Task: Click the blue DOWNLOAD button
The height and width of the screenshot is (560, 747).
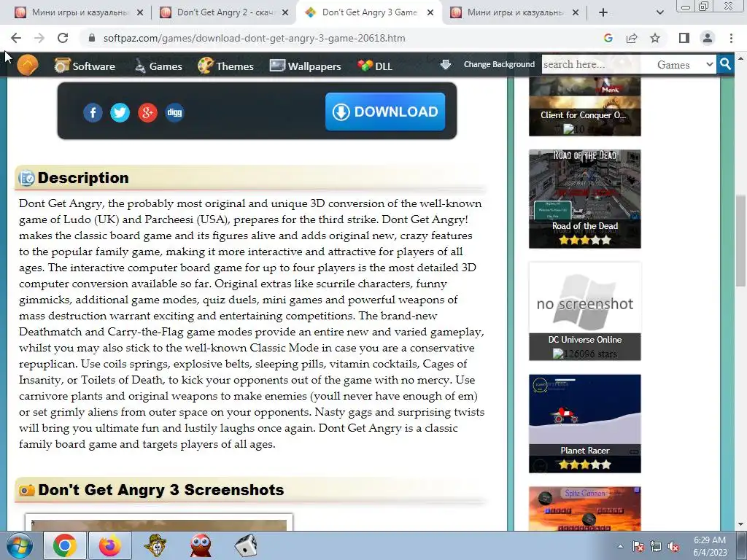Action: [385, 112]
